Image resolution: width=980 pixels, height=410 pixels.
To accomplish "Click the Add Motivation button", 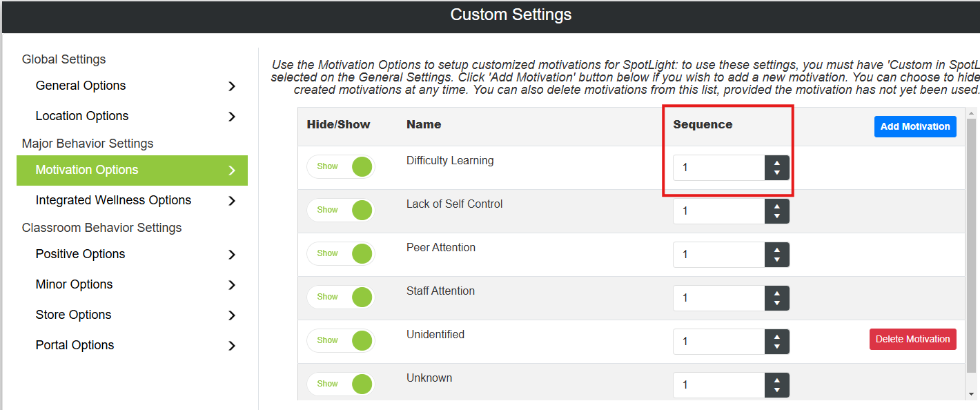I will point(915,126).
